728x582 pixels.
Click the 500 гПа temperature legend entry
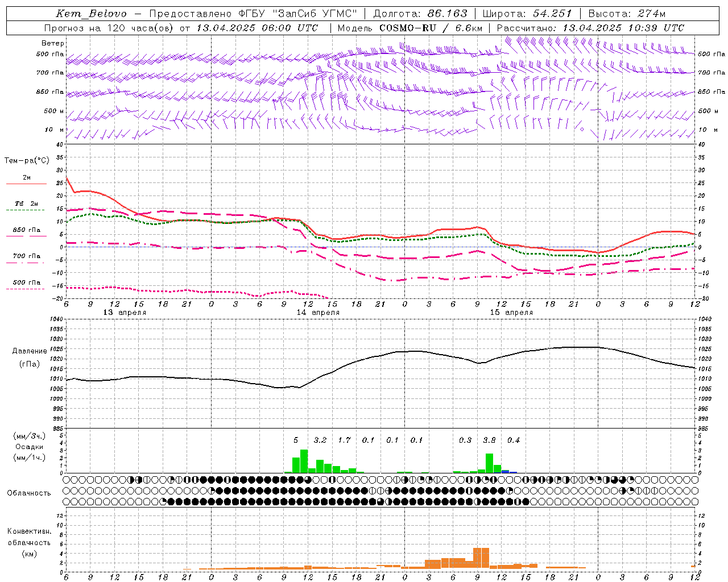pos(26,282)
